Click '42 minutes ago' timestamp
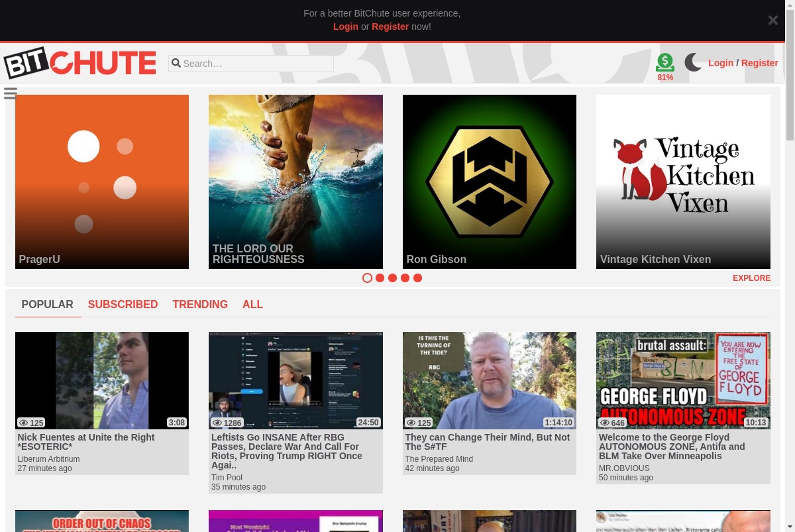The image size is (795, 532). (432, 468)
